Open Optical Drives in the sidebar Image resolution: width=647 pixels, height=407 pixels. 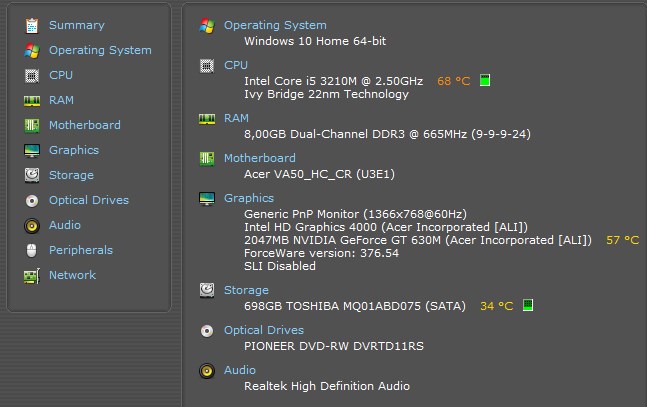89,200
